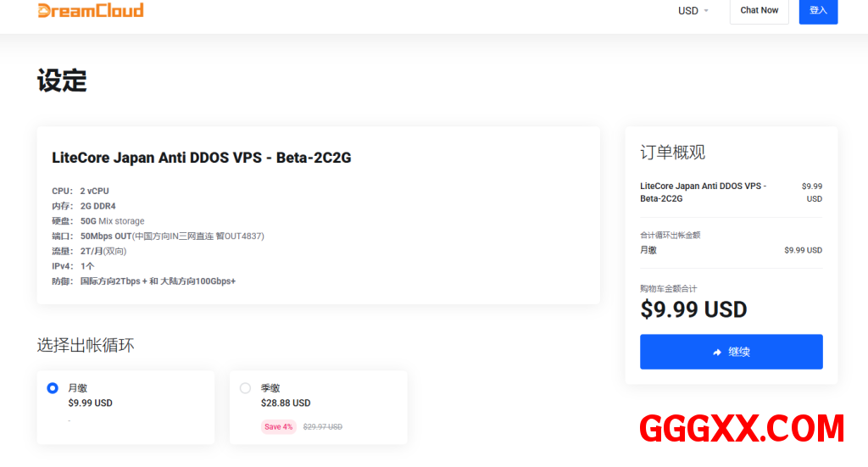Click the blue 登入 login button
Screen dimensions: 868x467
click(818, 11)
